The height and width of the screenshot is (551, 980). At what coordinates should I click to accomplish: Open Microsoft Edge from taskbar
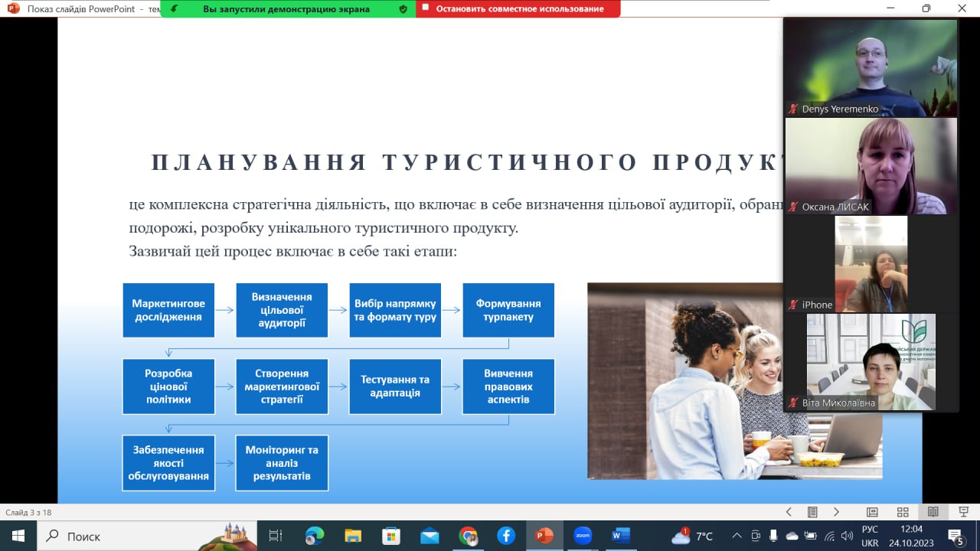click(315, 536)
